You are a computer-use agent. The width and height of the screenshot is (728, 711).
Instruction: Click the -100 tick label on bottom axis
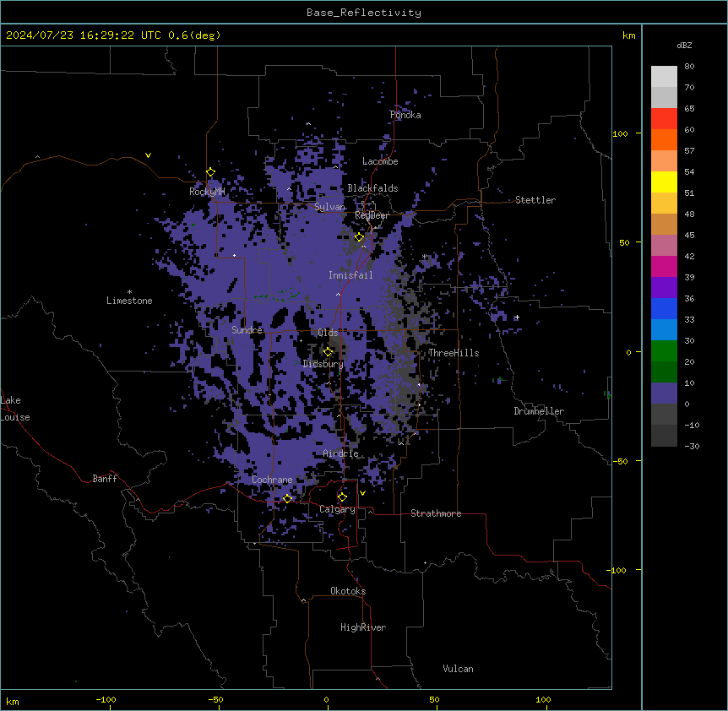106,699
